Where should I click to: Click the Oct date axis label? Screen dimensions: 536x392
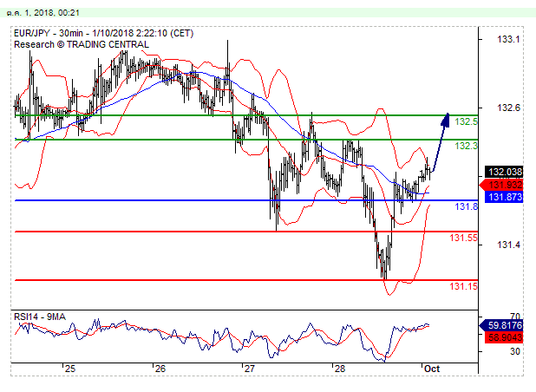pyautogui.click(x=432, y=369)
